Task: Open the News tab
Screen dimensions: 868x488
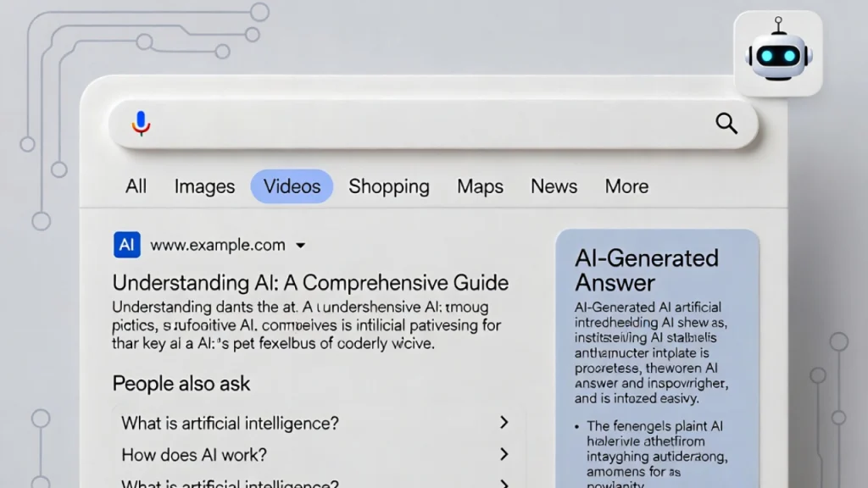Action: (x=554, y=186)
